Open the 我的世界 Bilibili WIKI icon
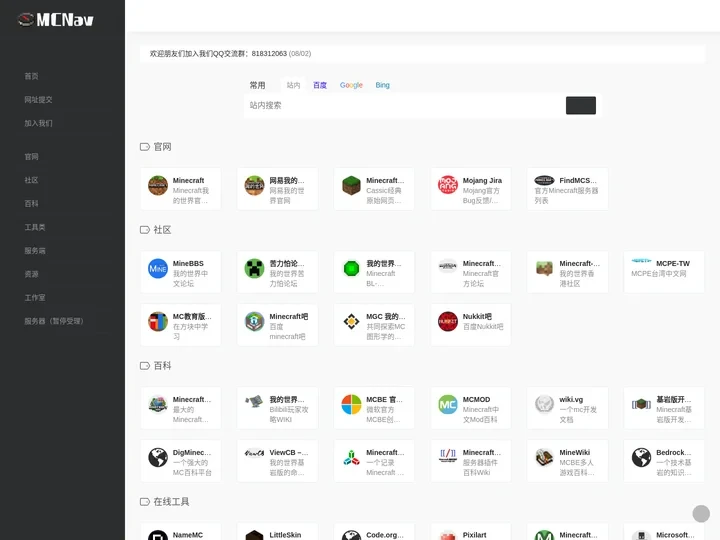Image resolution: width=720 pixels, height=540 pixels. click(x=254, y=400)
